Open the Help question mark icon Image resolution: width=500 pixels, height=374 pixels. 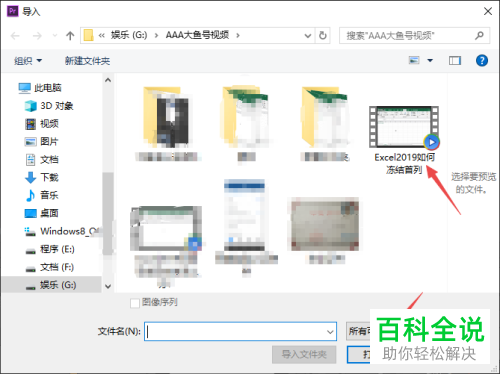[482, 60]
